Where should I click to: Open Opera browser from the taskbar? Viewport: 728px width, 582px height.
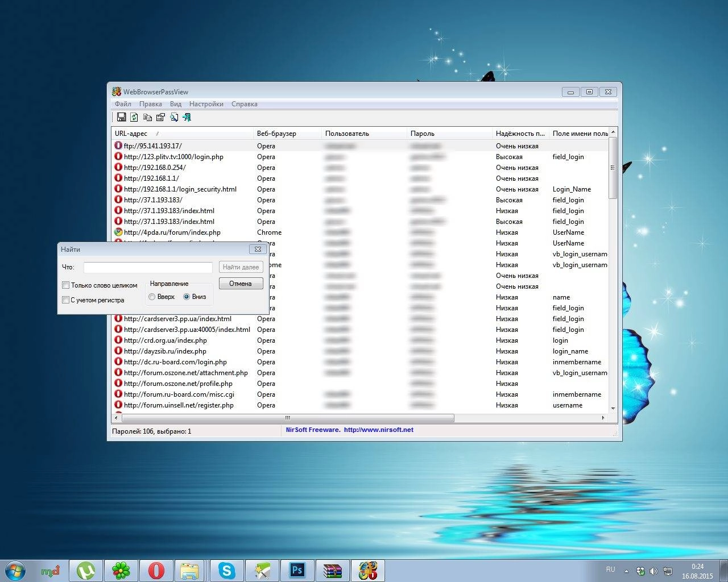point(156,571)
